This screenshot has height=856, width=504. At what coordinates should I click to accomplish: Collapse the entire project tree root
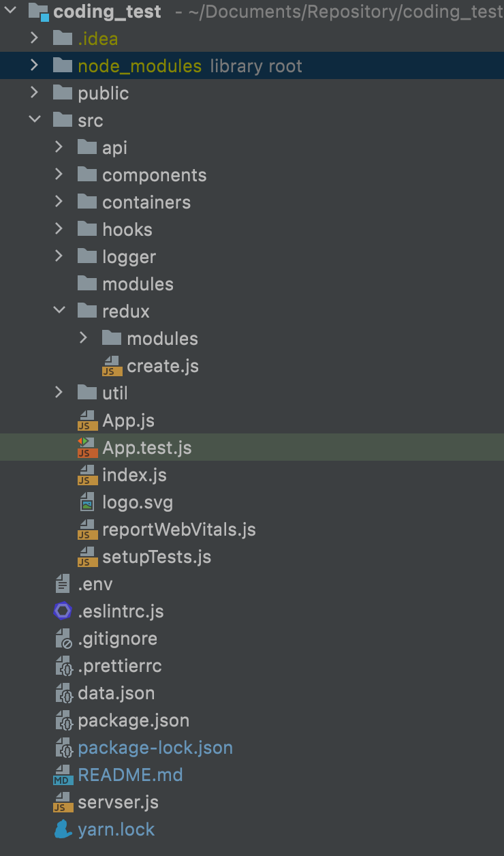(x=10, y=12)
